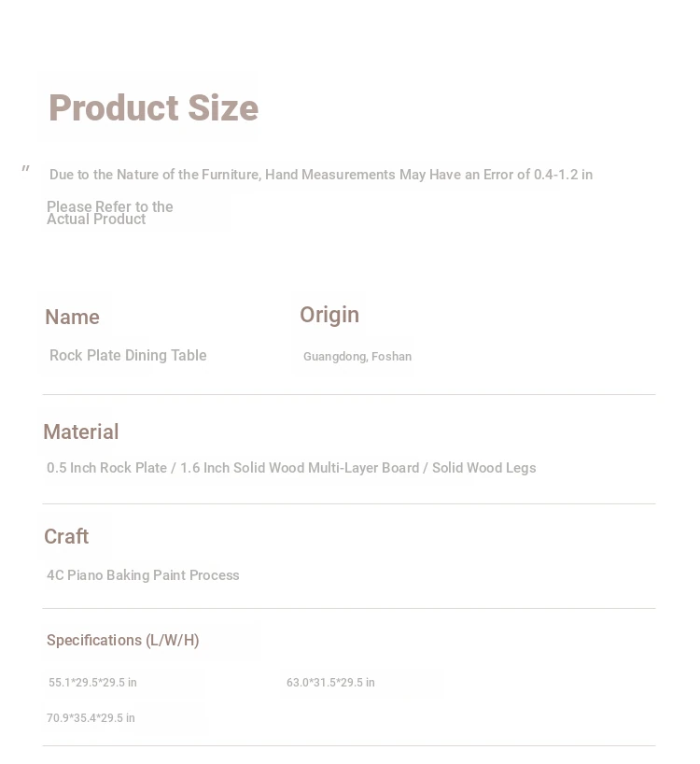Select '4C Piano Baking Paint Process' text
This screenshot has width=700, height=764.
(143, 575)
